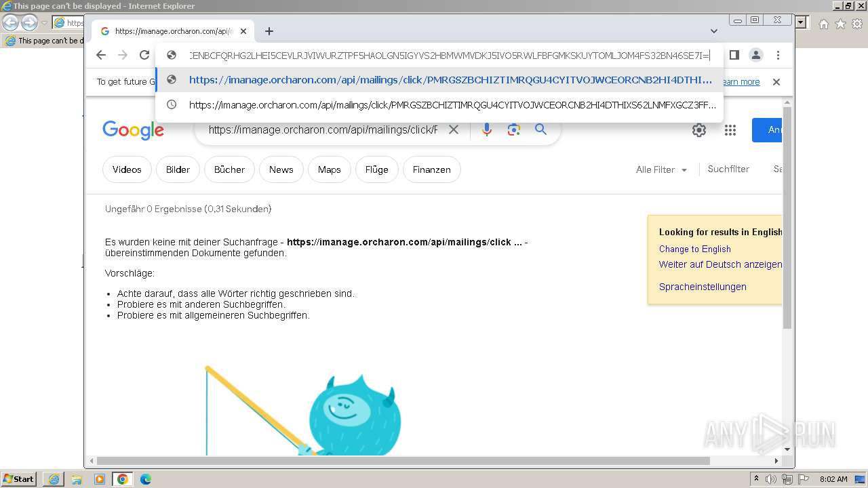The height and width of the screenshot is (488, 868).
Task: Click Change to English link
Action: pos(694,249)
